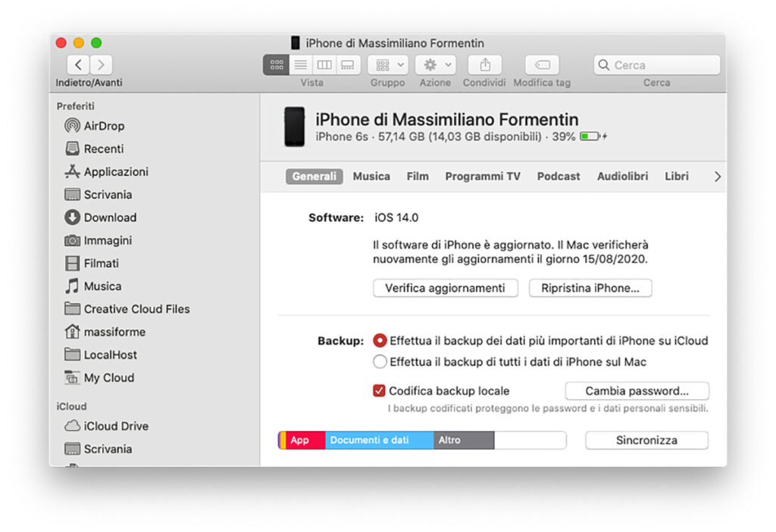Click the Altro storage segment

click(x=464, y=440)
